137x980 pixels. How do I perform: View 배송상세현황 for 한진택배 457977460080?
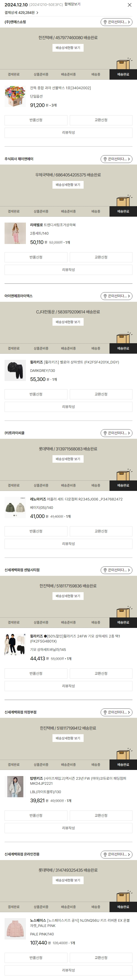(x=68, y=48)
